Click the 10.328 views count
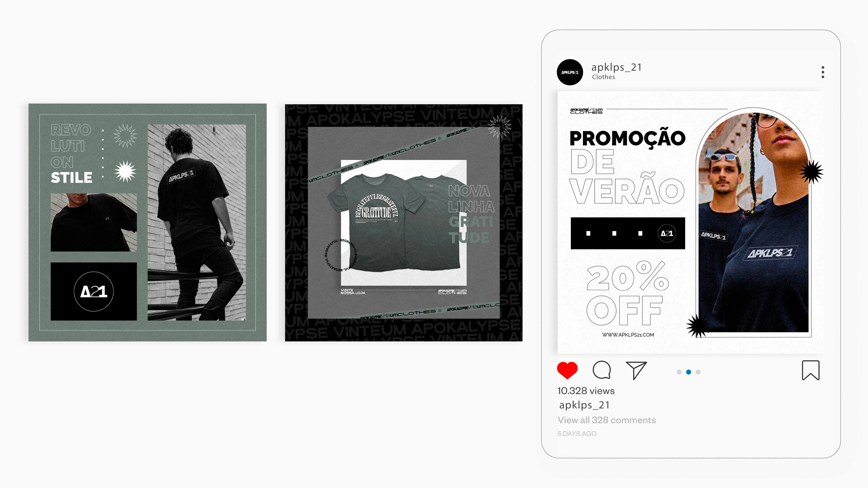 coord(586,391)
